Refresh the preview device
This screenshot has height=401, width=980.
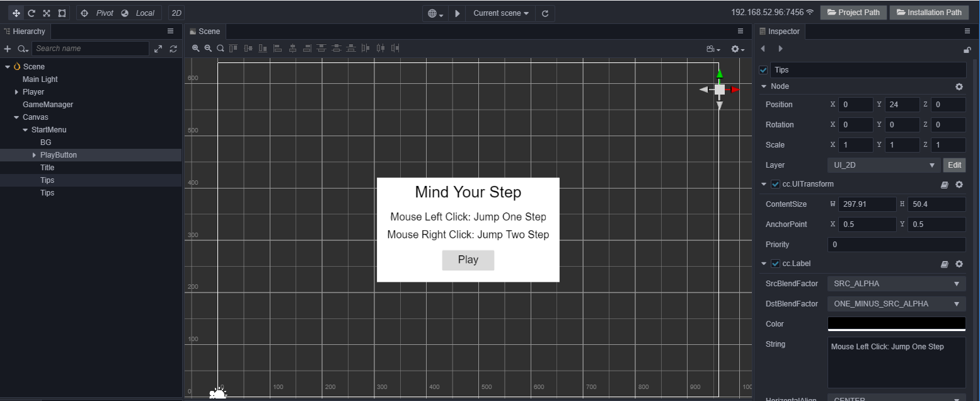point(545,13)
